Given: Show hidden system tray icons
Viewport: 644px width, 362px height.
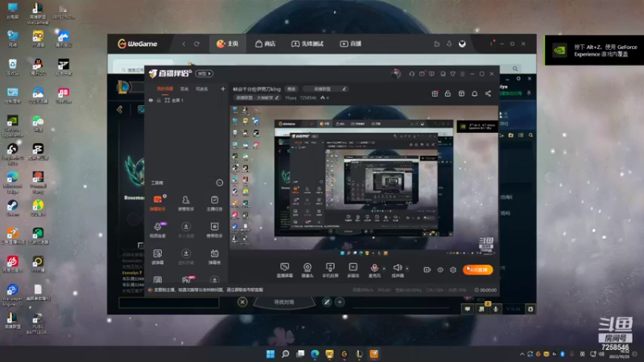Looking at the screenshot, I should pyautogui.click(x=522, y=354).
